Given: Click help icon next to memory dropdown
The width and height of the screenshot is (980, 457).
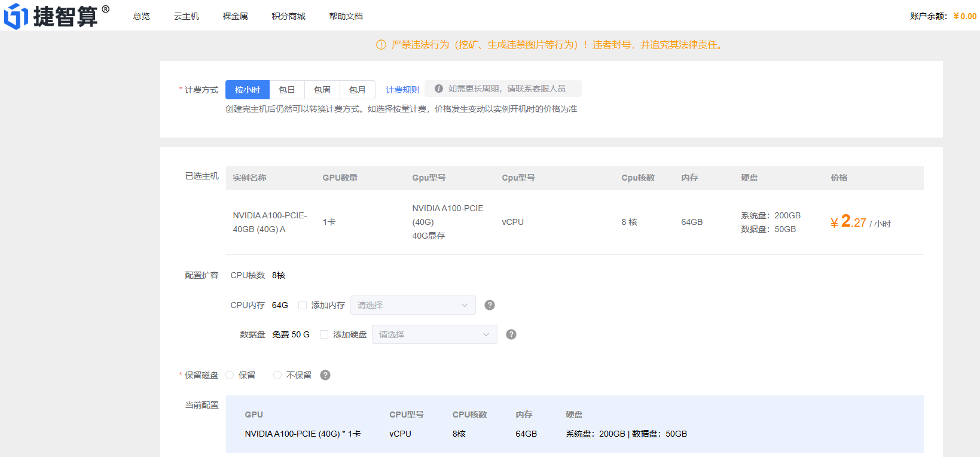Looking at the screenshot, I should pyautogui.click(x=490, y=305).
